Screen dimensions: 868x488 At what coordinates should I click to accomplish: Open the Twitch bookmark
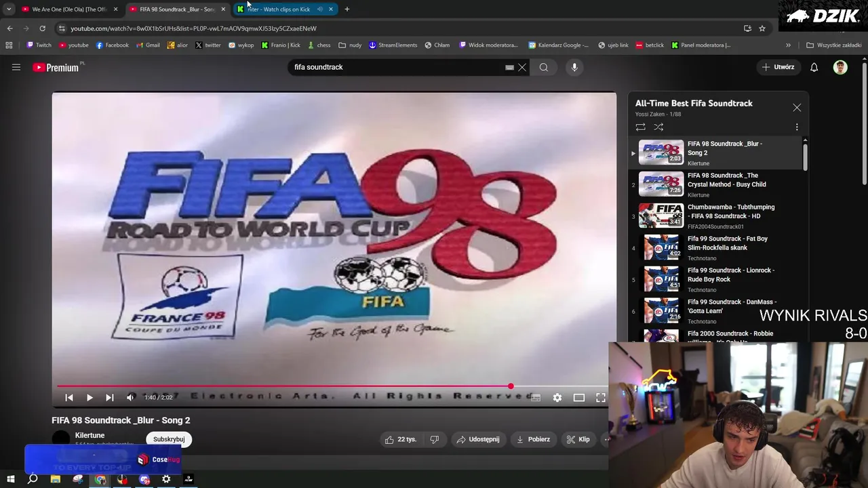coord(39,45)
